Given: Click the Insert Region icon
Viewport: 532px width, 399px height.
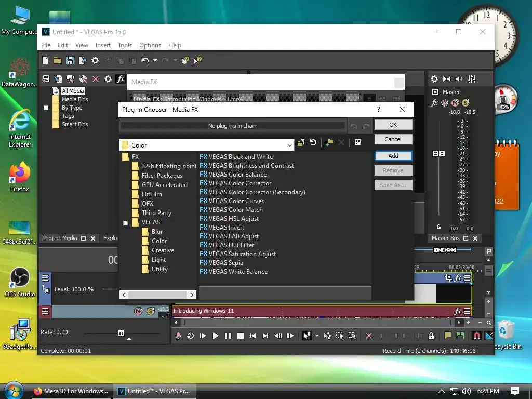Looking at the screenshot, I should coord(460,336).
